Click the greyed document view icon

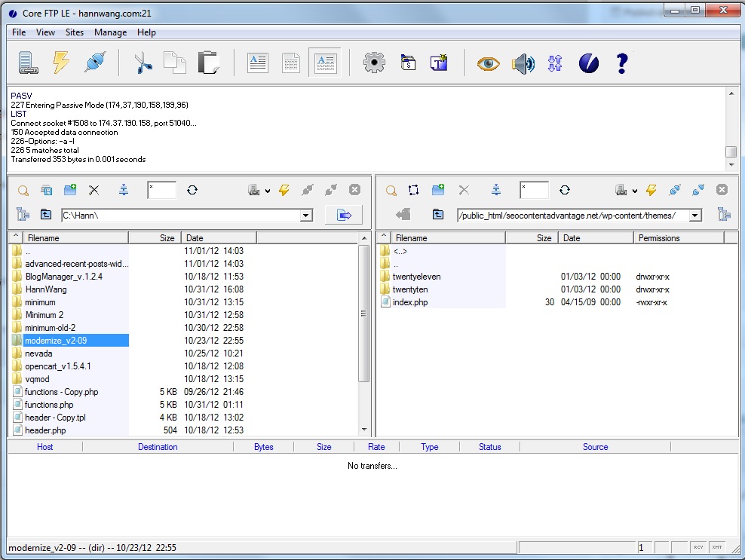[291, 63]
